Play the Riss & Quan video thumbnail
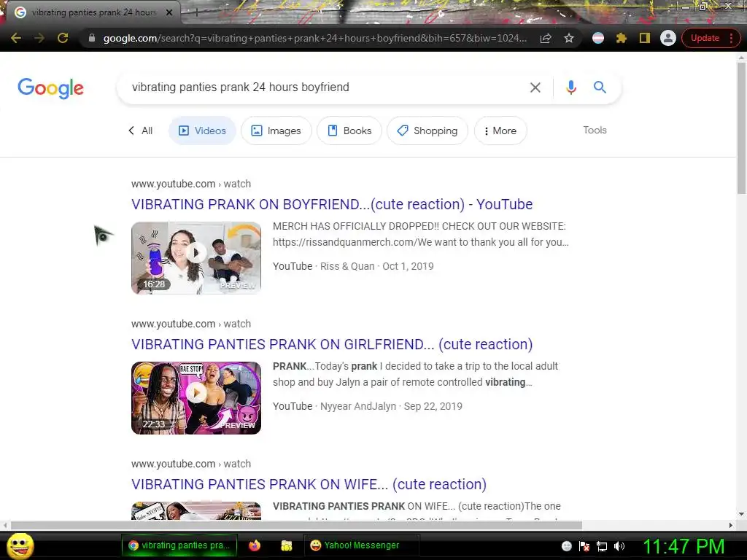This screenshot has height=560, width=747. pyautogui.click(x=196, y=257)
